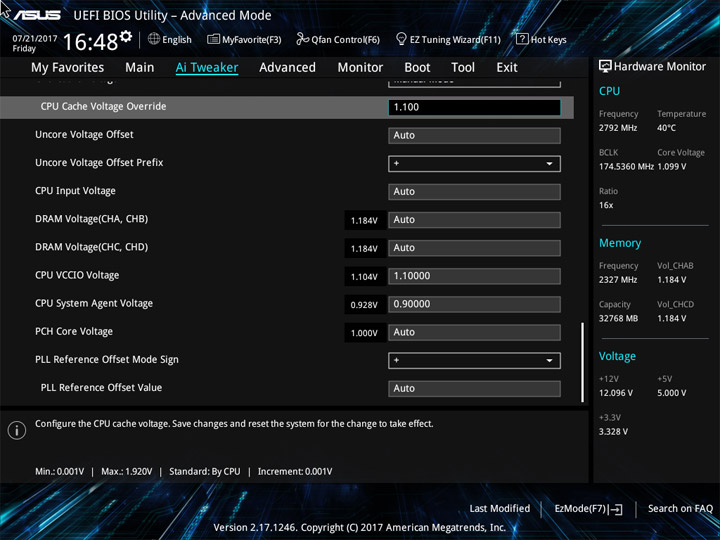Click the Hardware Monitor screen icon
Viewport: 720px width, 540px height.
605,66
